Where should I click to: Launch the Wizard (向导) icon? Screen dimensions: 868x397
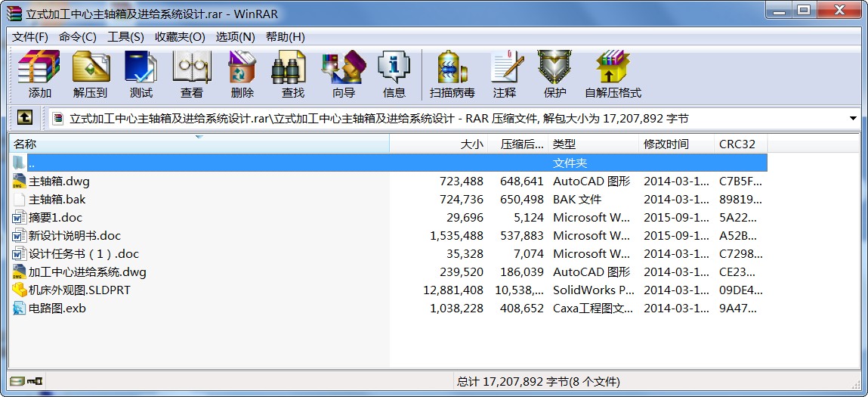pos(344,74)
